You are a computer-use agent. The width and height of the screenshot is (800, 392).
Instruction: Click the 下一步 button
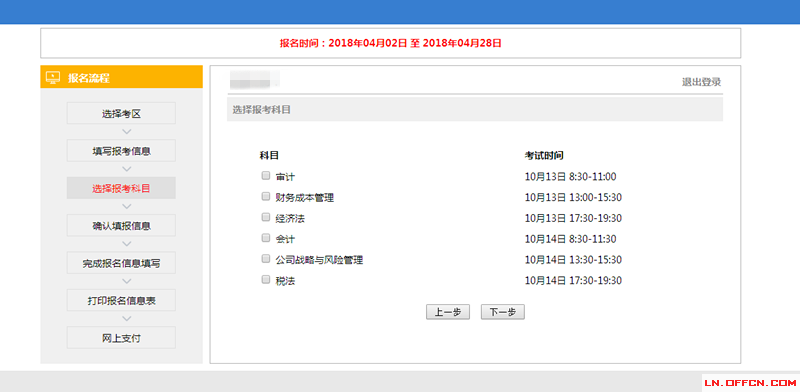pos(503,312)
